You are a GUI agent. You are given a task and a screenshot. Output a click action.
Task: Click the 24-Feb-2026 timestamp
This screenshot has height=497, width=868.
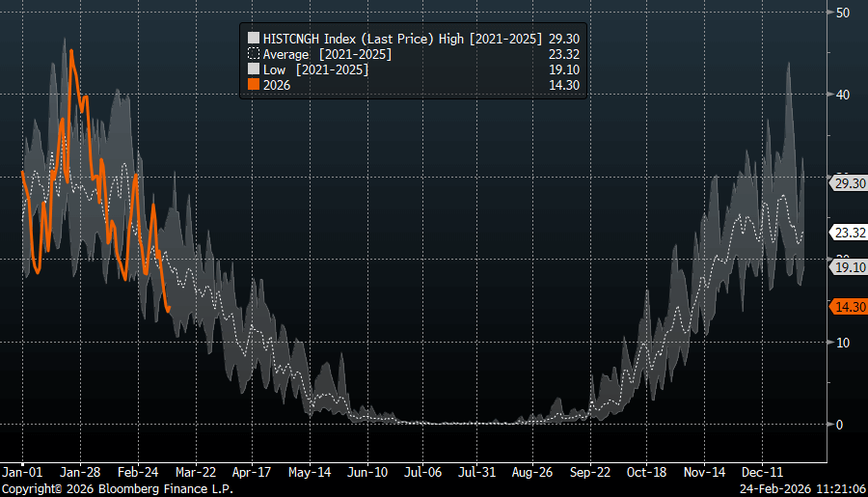[776, 489]
